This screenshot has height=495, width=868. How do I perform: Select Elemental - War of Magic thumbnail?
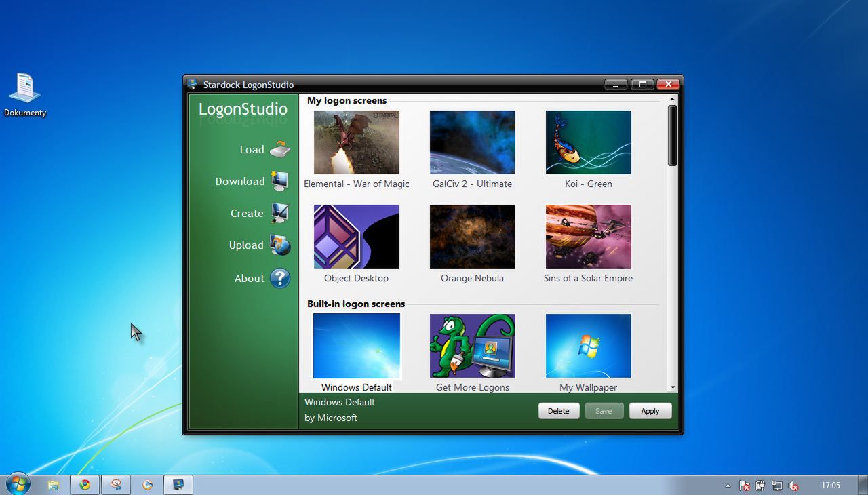(357, 142)
